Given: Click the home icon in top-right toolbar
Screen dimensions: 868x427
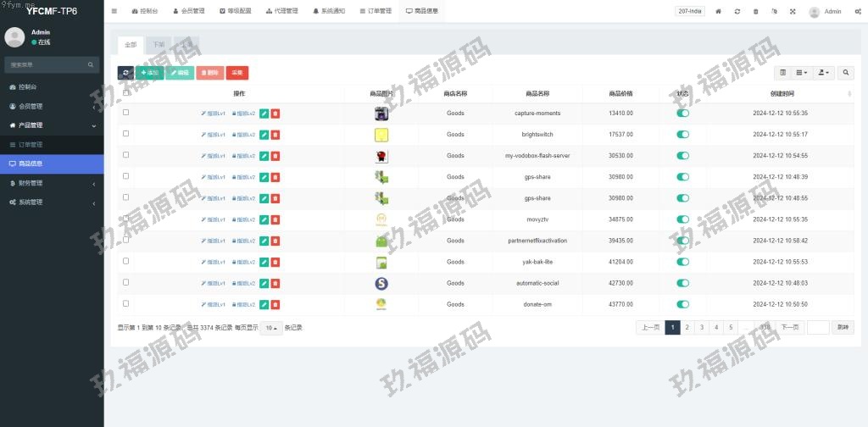Looking at the screenshot, I should 719,12.
